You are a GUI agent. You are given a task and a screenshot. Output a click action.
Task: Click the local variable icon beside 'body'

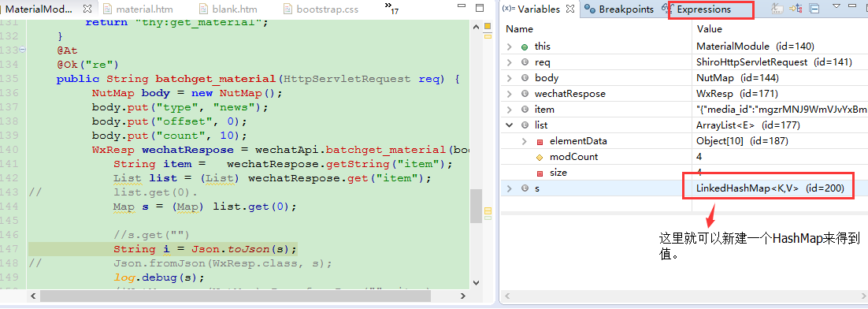point(525,78)
